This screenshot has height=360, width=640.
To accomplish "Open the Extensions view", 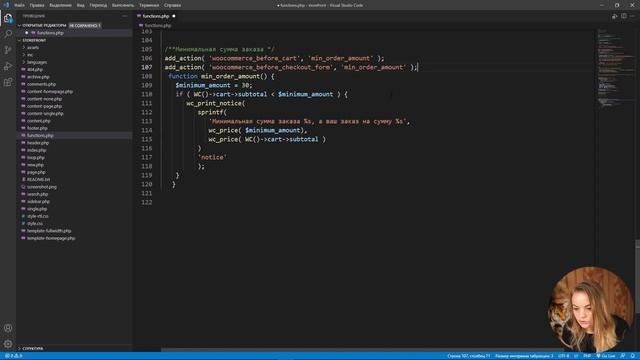I will click(x=8, y=82).
